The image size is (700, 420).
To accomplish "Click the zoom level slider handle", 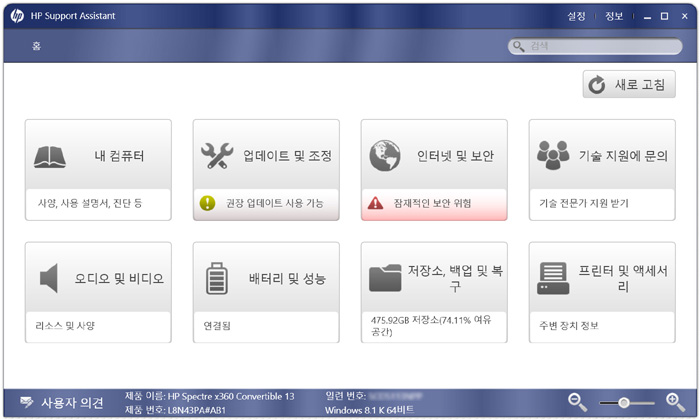I will point(624,403).
